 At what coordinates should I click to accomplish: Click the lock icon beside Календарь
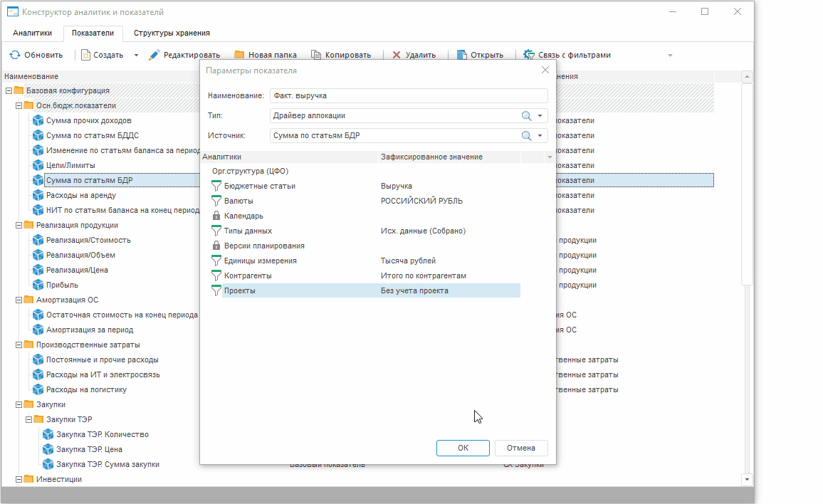tap(216, 216)
